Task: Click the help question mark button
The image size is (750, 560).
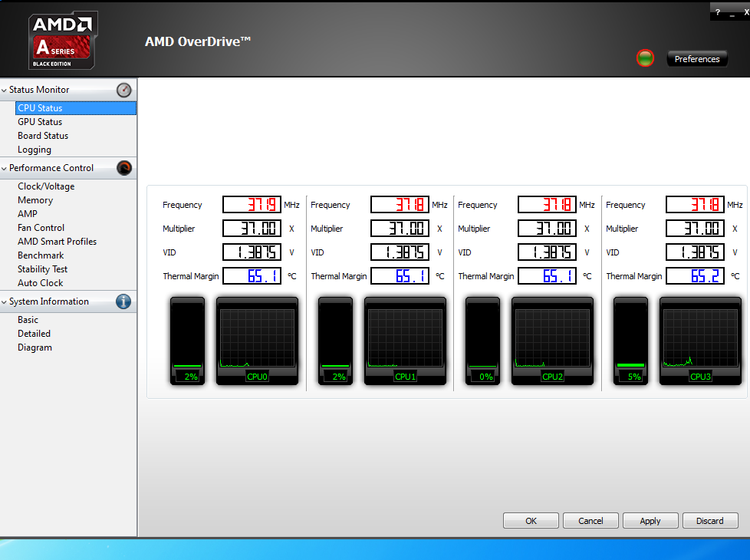Action: 718,12
